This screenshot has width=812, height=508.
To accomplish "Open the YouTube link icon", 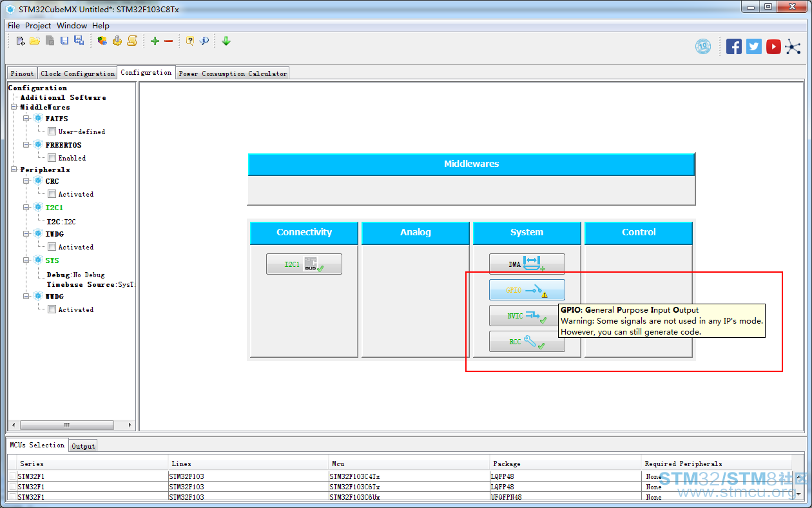I will (x=774, y=46).
